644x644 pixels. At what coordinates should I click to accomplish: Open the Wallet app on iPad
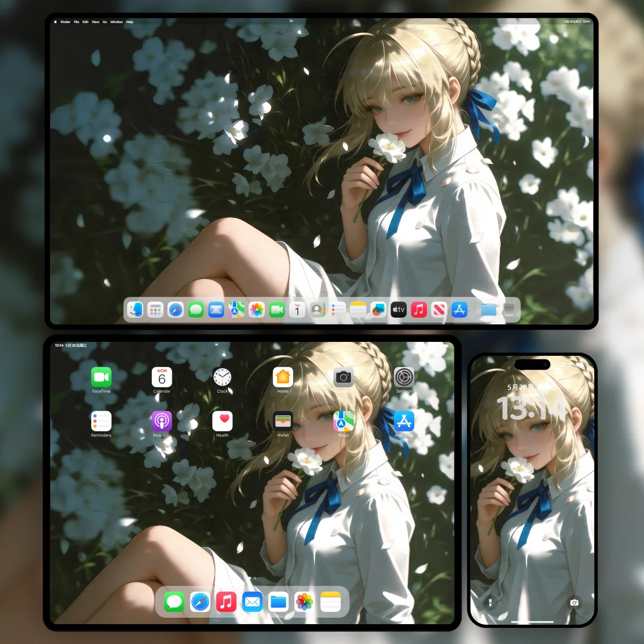click(283, 421)
